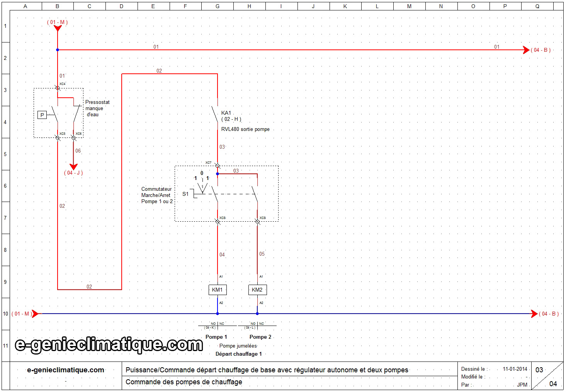The width and height of the screenshot is (566, 392).
Task: Click wire number 06 below XC6
Action: pos(78,151)
